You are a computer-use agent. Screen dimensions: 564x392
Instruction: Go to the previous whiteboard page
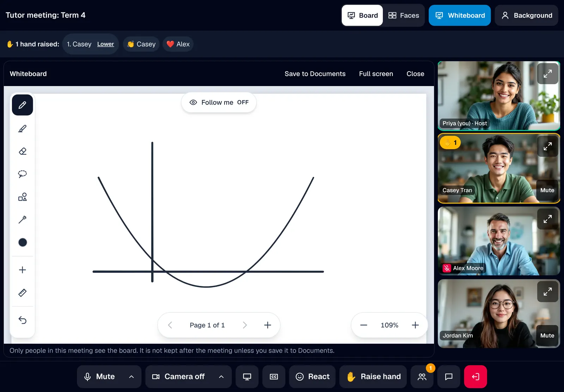click(x=170, y=325)
